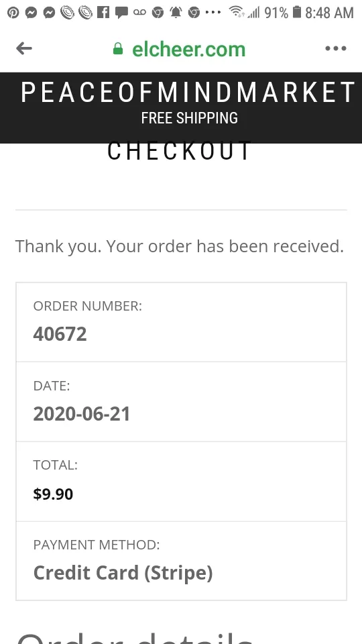362x644 pixels.
Task: Open the status bar overflow dots
Action: pyautogui.click(x=213, y=12)
